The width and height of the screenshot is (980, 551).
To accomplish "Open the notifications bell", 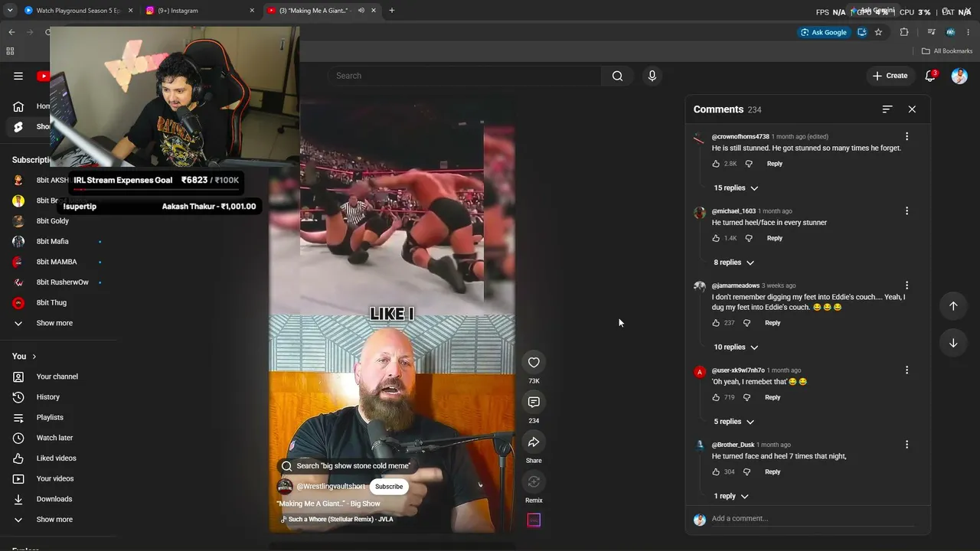I will click(930, 76).
